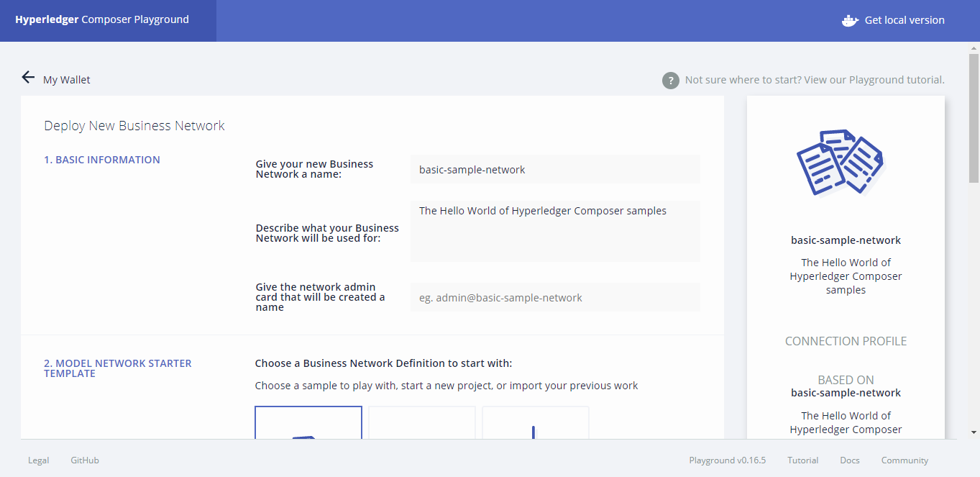The width and height of the screenshot is (980, 477).
Task: Click the 1. BASIC INFORMATION section label
Action: pos(102,160)
